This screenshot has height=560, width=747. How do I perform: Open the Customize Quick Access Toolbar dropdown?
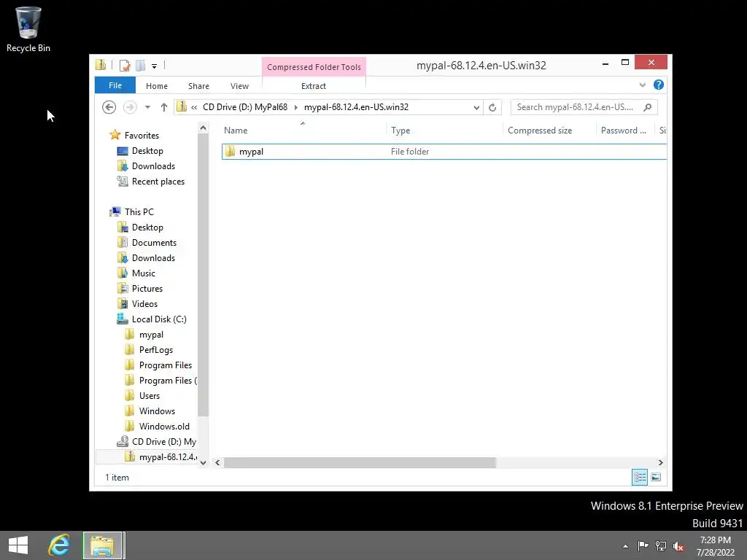click(x=155, y=66)
